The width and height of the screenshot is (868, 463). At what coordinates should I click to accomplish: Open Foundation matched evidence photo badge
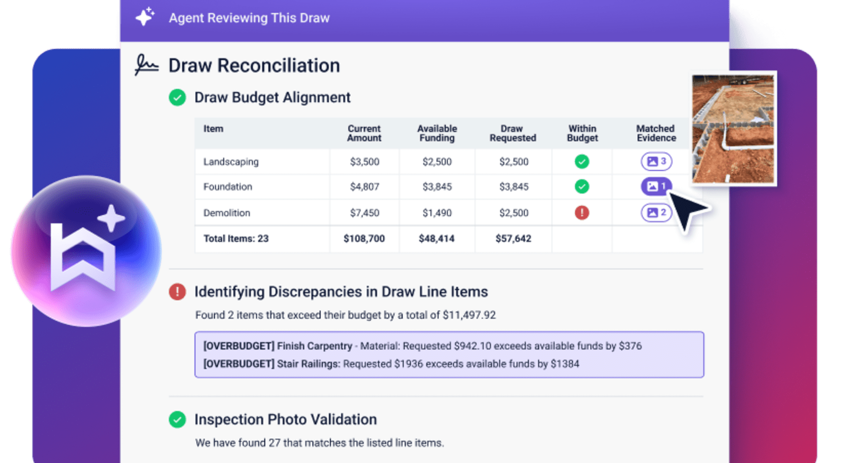656,186
